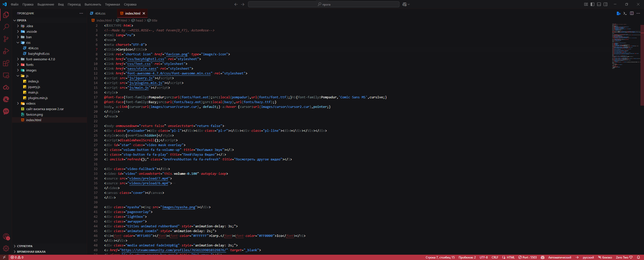
Task: Open Extensions view in activity bar
Action: 6,63
